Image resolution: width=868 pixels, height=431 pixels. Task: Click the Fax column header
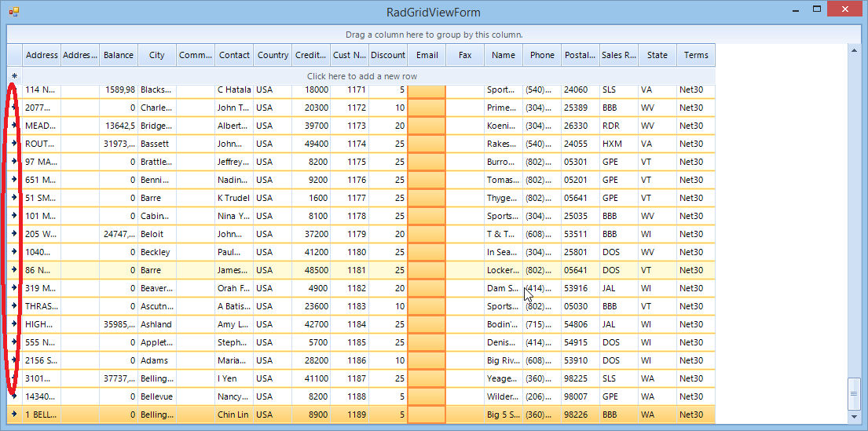tap(465, 55)
